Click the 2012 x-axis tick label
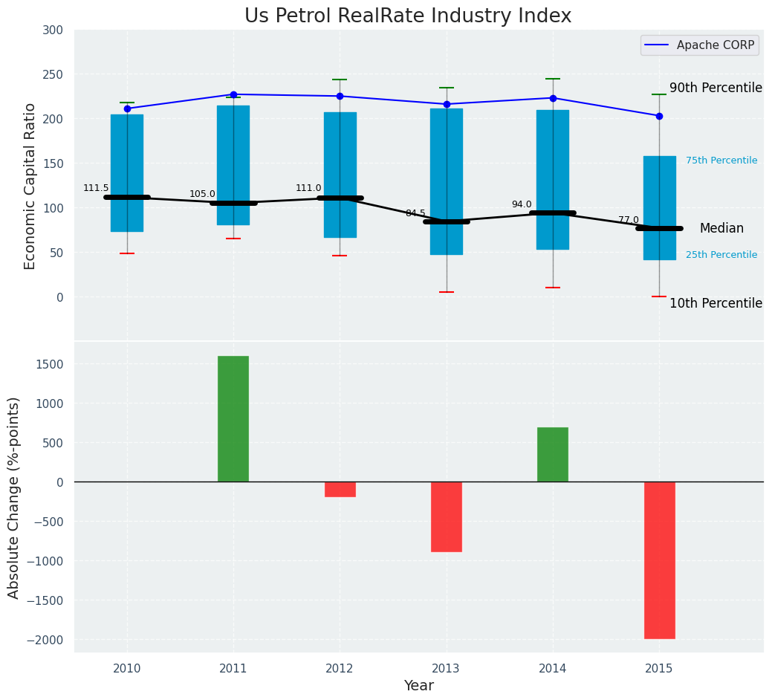Image resolution: width=772 pixels, height=700 pixels. pyautogui.click(x=340, y=669)
